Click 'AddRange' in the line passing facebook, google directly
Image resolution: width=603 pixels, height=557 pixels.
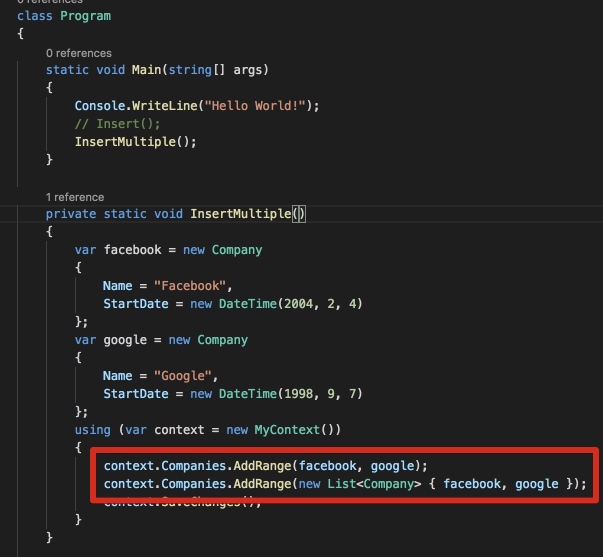[262, 466]
